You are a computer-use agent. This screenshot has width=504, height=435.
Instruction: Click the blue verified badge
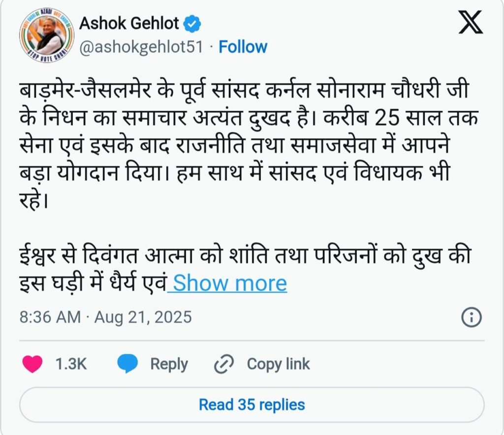pos(191,23)
